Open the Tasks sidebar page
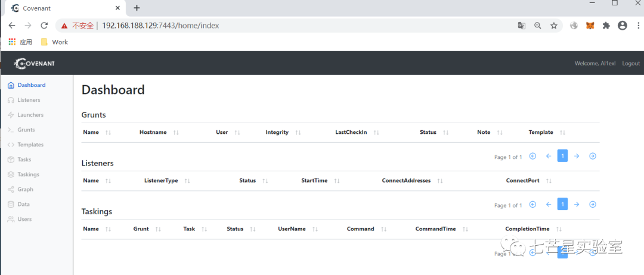644x275 pixels. pos(19,160)
